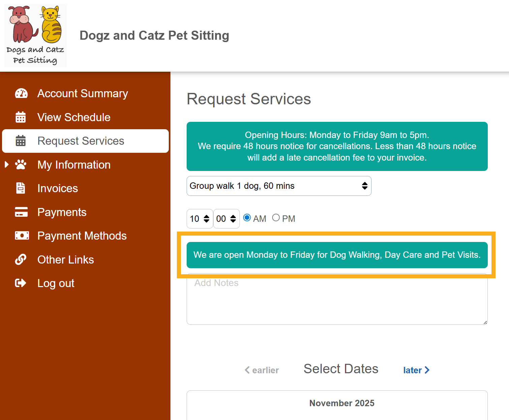Click the Request Services calendar icon
509x420 pixels.
(21, 141)
